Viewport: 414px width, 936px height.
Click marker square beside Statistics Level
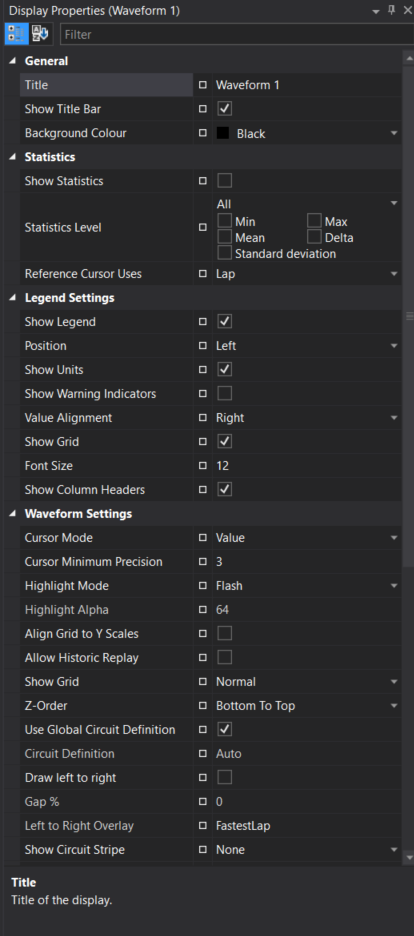click(x=203, y=227)
